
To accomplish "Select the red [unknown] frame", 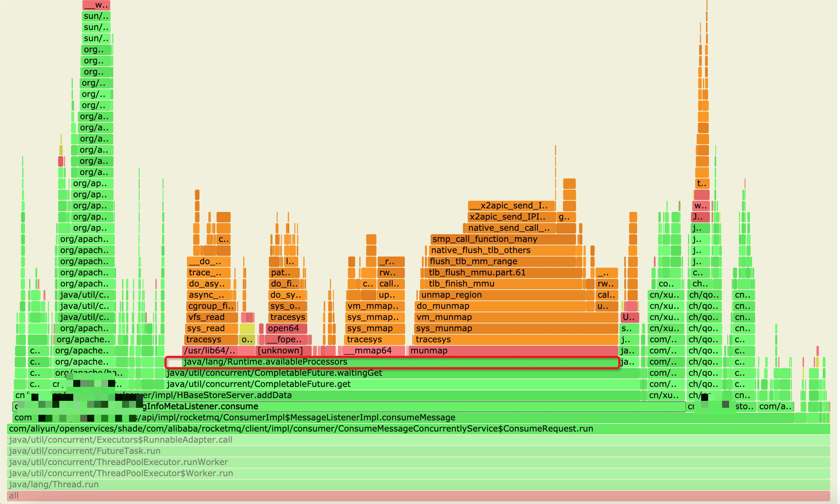I will pyautogui.click(x=283, y=351).
